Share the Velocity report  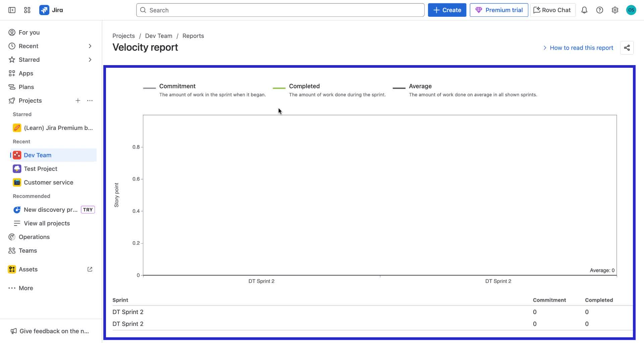pyautogui.click(x=627, y=48)
